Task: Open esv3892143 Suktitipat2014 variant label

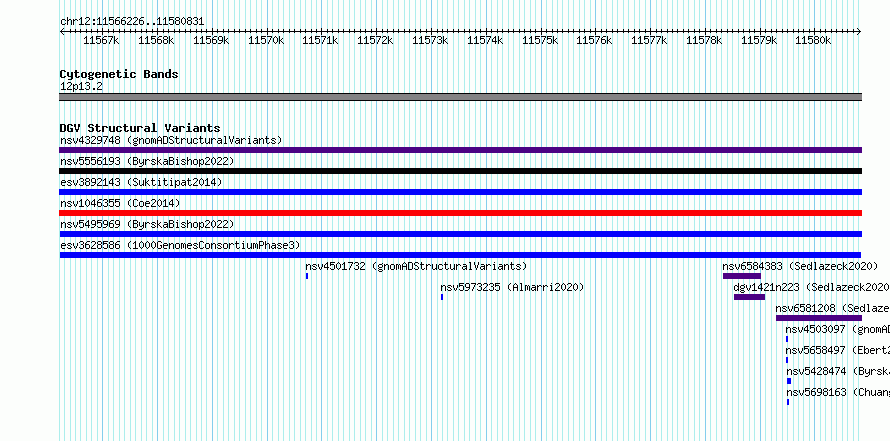Action: tap(141, 182)
